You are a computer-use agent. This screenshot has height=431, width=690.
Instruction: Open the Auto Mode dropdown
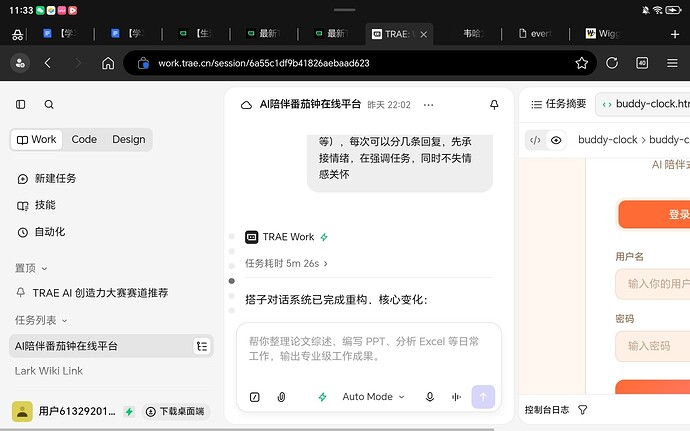tap(374, 397)
